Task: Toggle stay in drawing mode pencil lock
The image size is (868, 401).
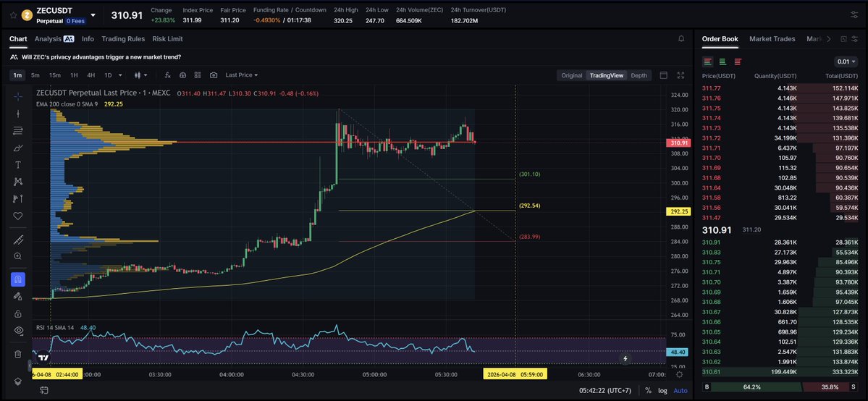Action: tap(17, 296)
